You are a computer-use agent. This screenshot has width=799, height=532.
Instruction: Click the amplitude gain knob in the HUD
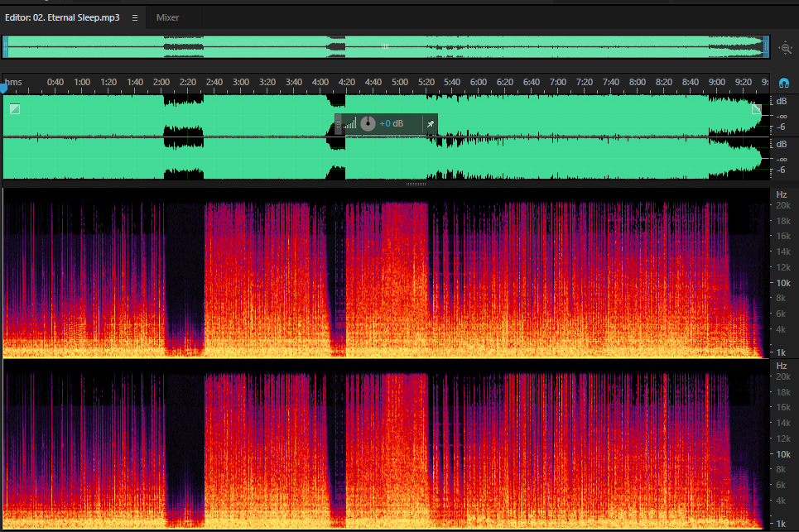[368, 123]
